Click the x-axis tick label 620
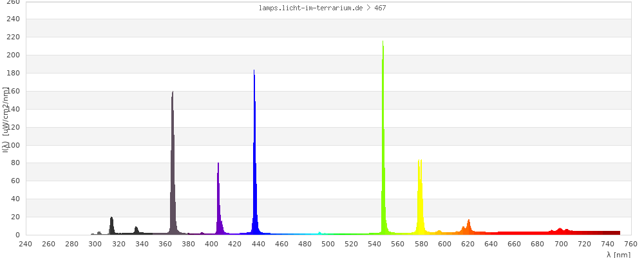Viewport: 644px width, 258px height. click(469, 244)
